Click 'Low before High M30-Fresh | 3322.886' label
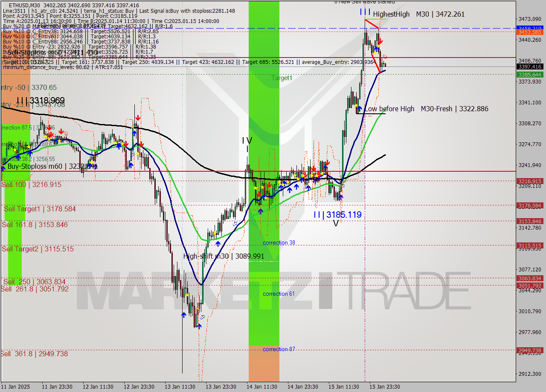This screenshot has height=392, width=546. pos(426,109)
